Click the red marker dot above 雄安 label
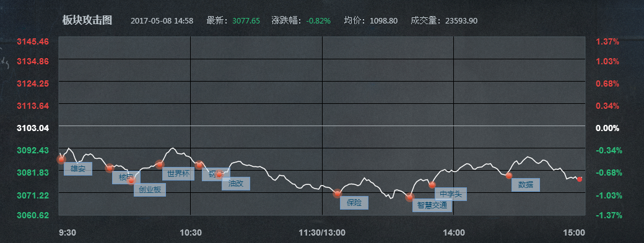The height and width of the screenshot is (243, 644). [61, 160]
